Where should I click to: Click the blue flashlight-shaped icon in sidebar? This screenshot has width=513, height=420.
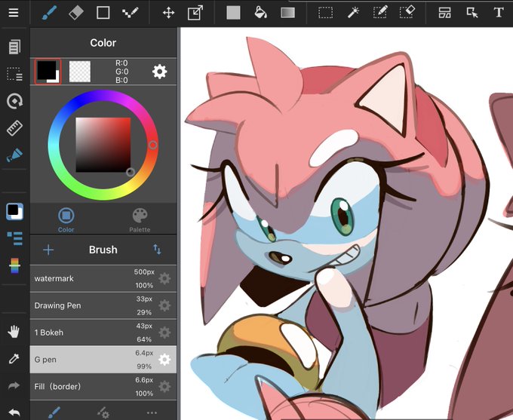point(14,155)
